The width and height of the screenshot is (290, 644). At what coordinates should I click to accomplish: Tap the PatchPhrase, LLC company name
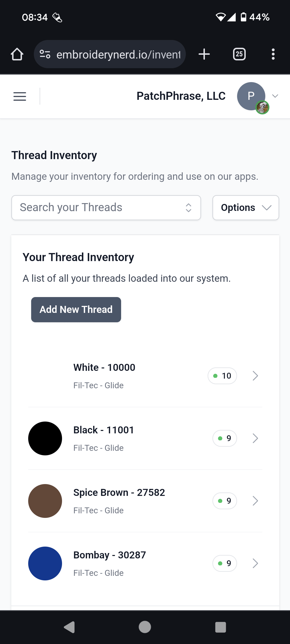pyautogui.click(x=181, y=96)
